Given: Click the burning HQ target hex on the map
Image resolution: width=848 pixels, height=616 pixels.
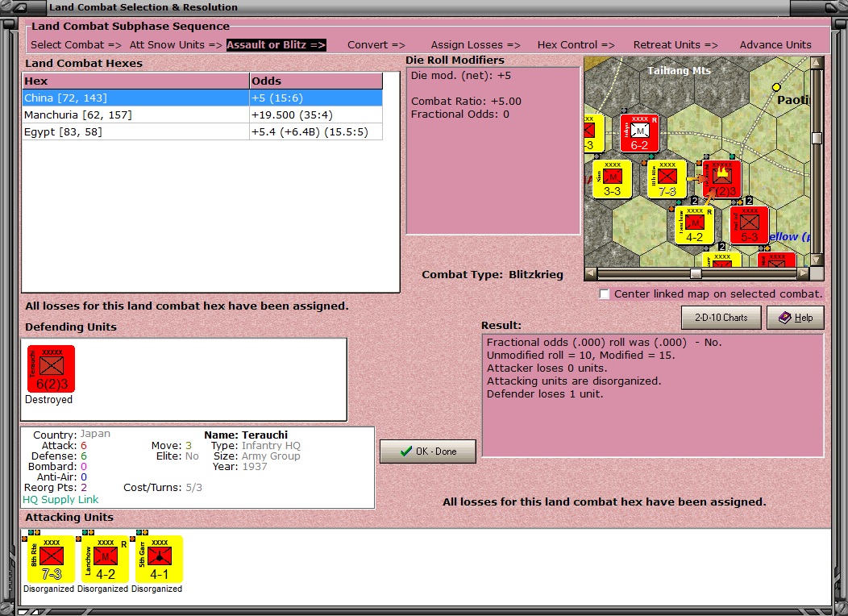Looking at the screenshot, I should (722, 179).
